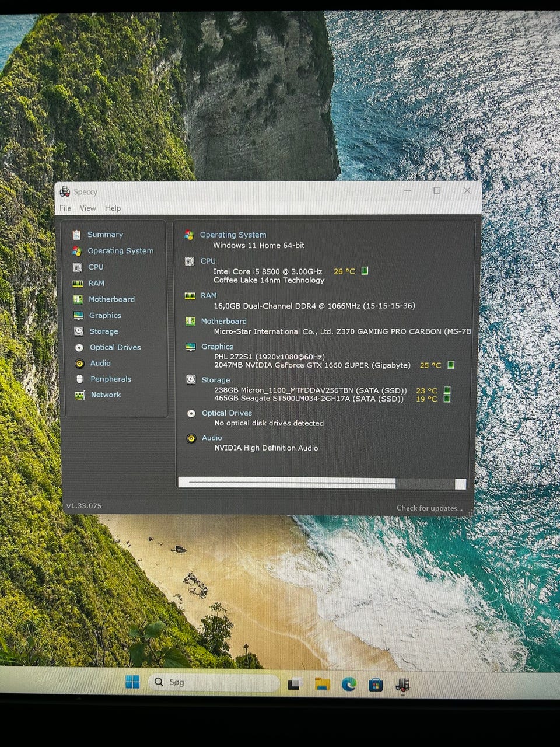
Task: Select the Storage drive icon in sidebar
Action: (79, 331)
